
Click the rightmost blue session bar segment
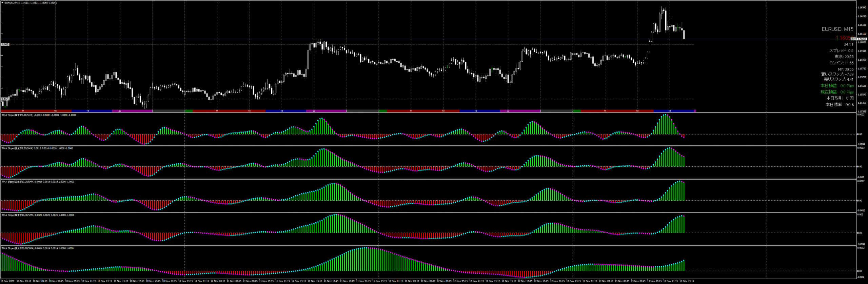pos(673,111)
